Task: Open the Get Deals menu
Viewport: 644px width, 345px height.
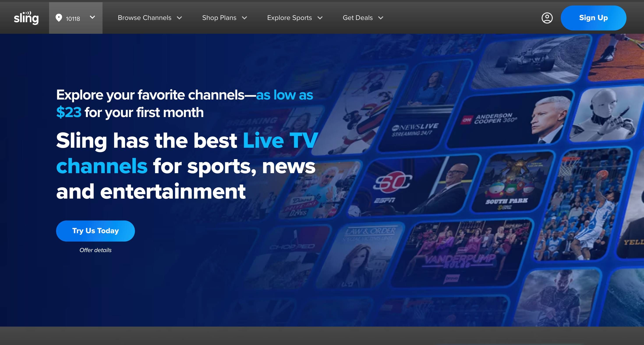Action: tap(357, 18)
